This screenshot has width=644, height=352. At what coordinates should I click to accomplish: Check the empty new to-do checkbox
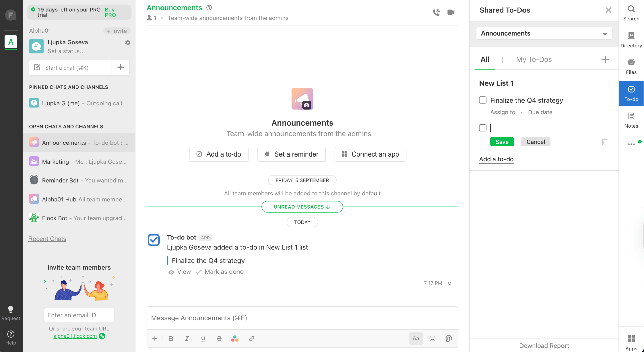pos(483,128)
